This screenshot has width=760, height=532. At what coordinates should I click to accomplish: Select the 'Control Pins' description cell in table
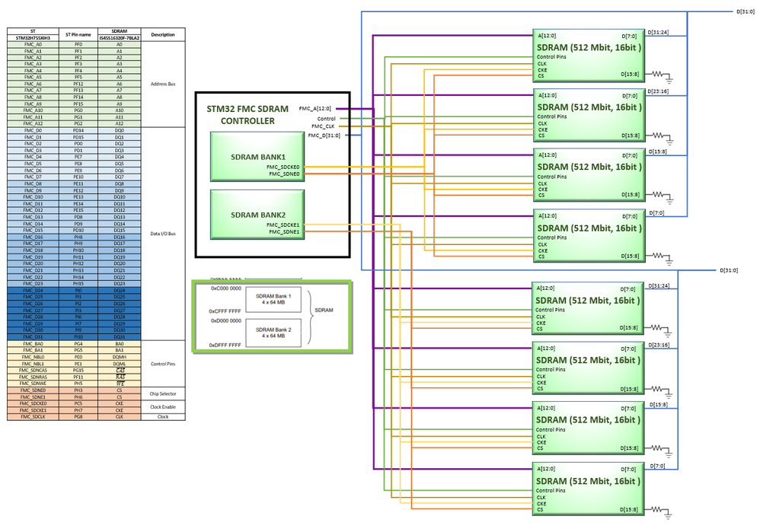(x=163, y=363)
